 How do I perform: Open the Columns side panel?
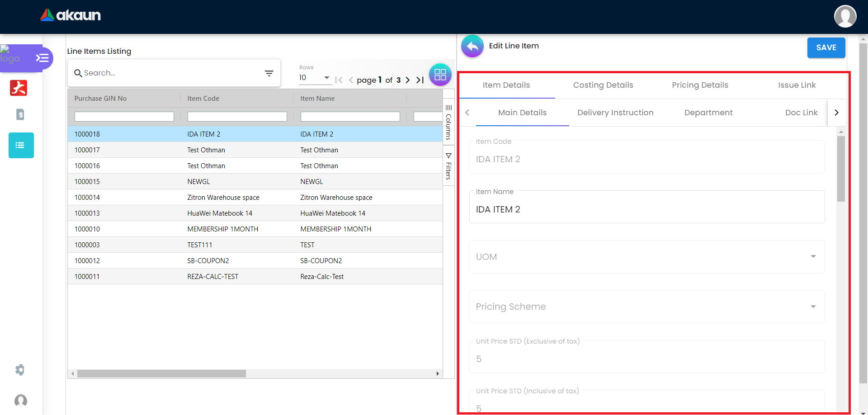click(x=448, y=122)
